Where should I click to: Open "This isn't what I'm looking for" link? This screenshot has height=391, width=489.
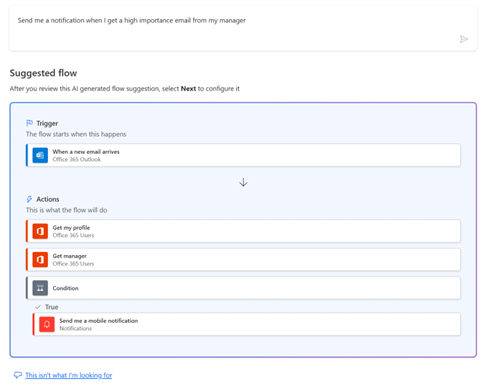click(69, 375)
